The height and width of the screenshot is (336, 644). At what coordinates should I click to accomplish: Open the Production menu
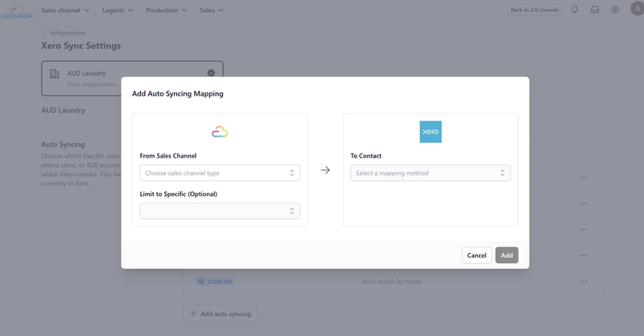(167, 10)
